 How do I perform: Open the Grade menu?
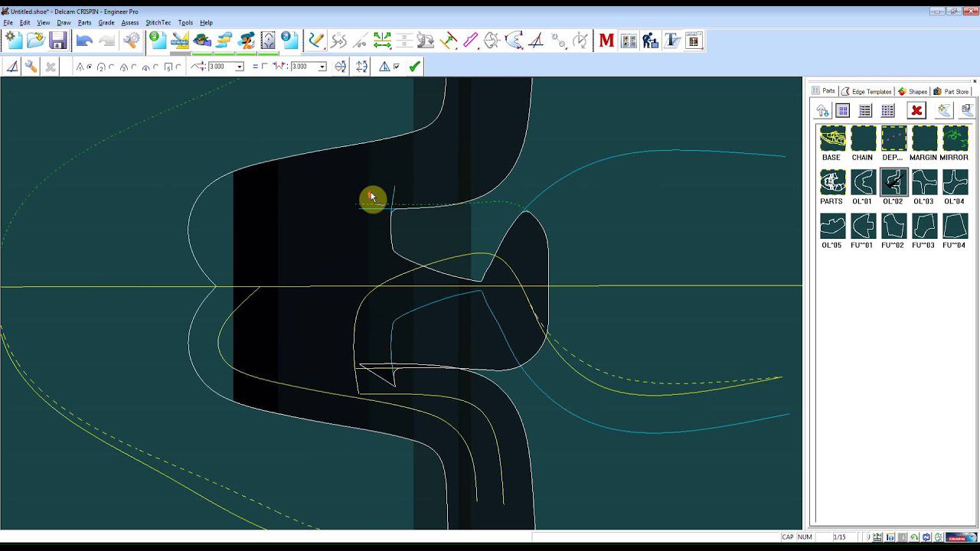[x=106, y=23]
